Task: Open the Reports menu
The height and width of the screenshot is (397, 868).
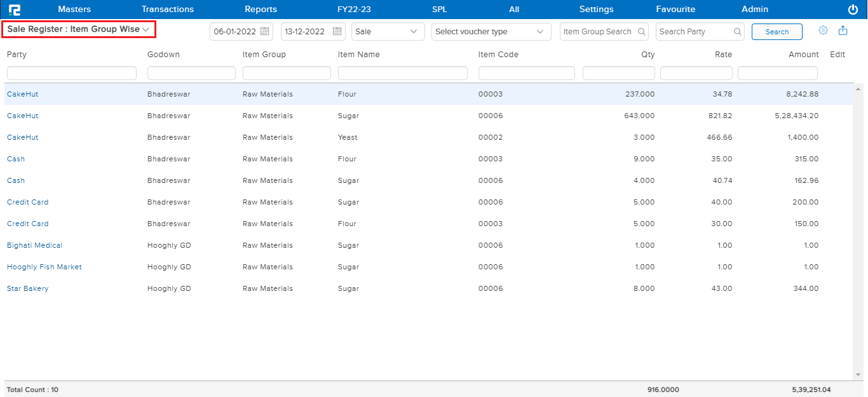Action: pyautogui.click(x=261, y=10)
